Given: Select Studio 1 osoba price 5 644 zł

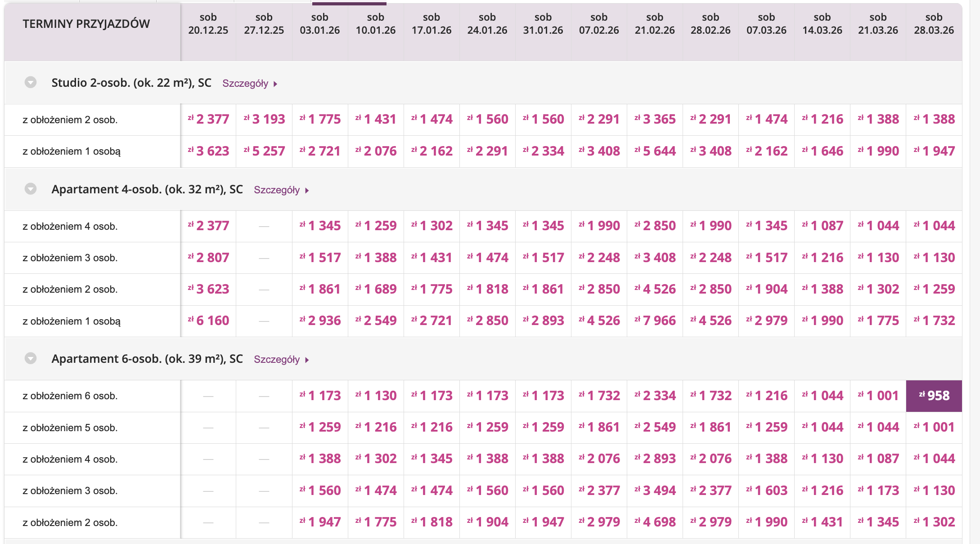Looking at the screenshot, I should tap(655, 152).
